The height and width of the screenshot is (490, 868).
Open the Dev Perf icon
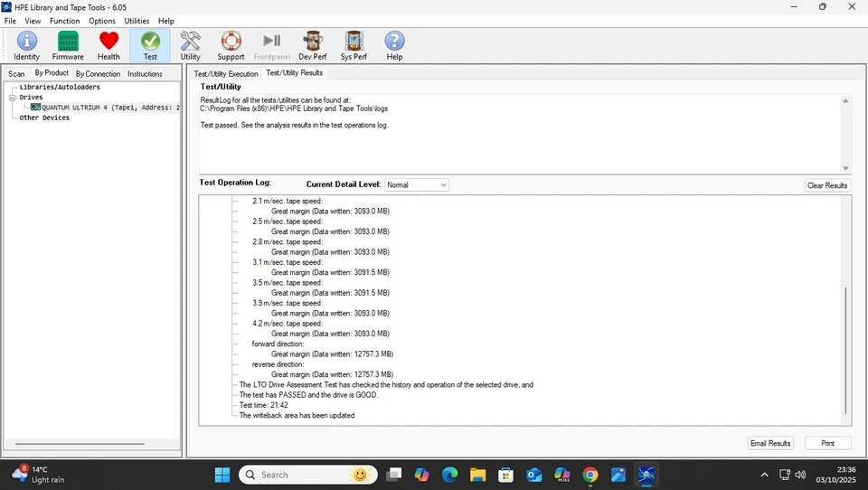(x=313, y=45)
